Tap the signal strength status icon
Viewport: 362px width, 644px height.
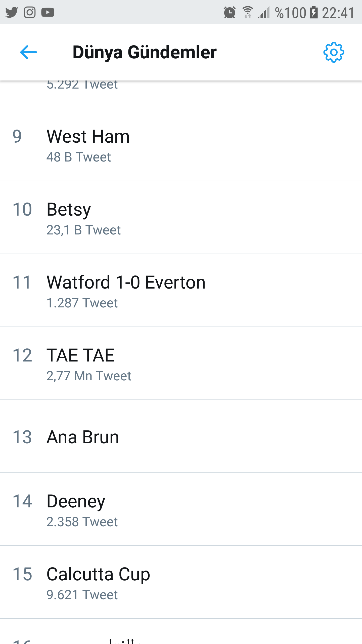[x=264, y=13]
